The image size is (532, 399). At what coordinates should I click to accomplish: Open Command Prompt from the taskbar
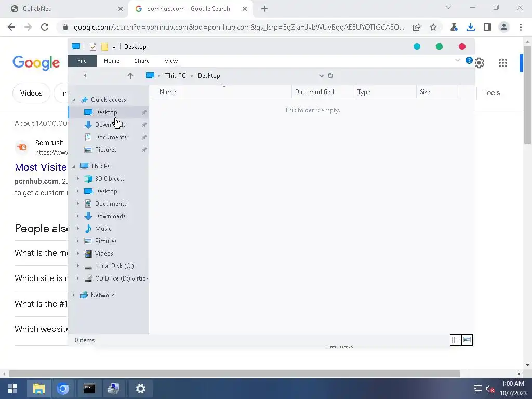tap(89, 389)
